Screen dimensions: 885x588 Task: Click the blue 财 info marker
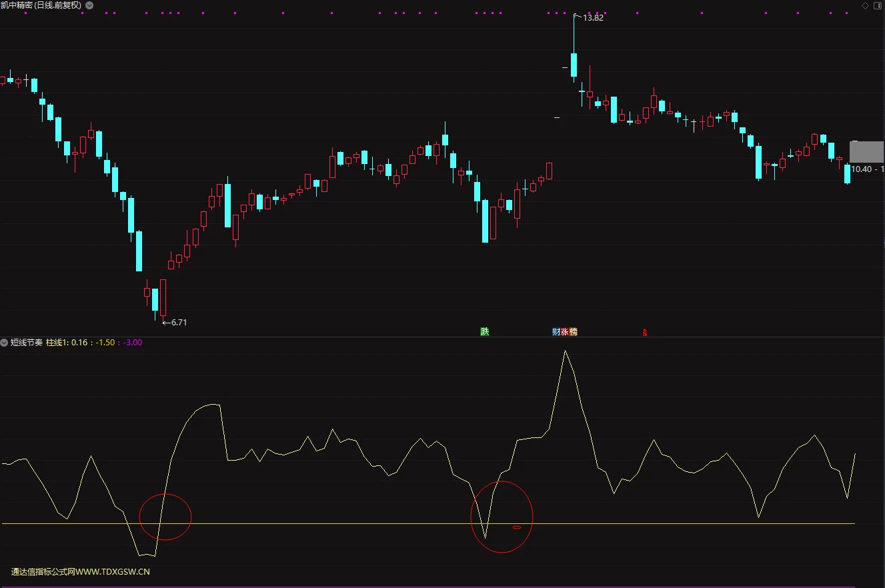point(556,331)
